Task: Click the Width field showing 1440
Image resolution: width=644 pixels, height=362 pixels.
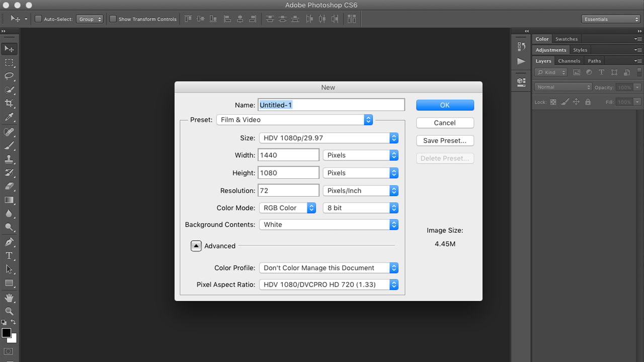Action: tap(288, 155)
